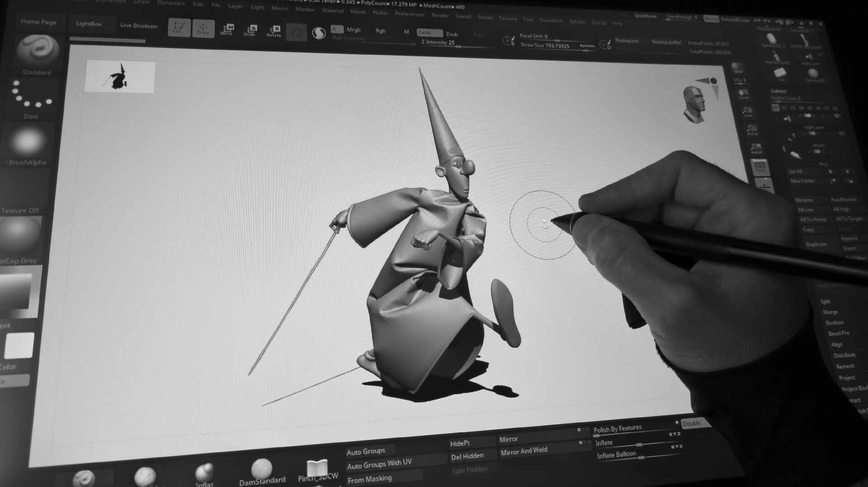Open the Picker menu
The width and height of the screenshot is (868, 487).
point(380,13)
